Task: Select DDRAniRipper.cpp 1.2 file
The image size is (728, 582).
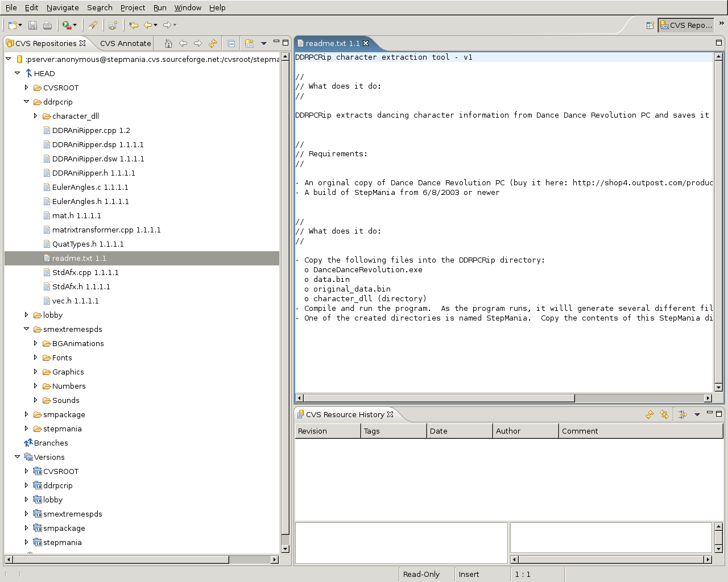Action: [91, 130]
